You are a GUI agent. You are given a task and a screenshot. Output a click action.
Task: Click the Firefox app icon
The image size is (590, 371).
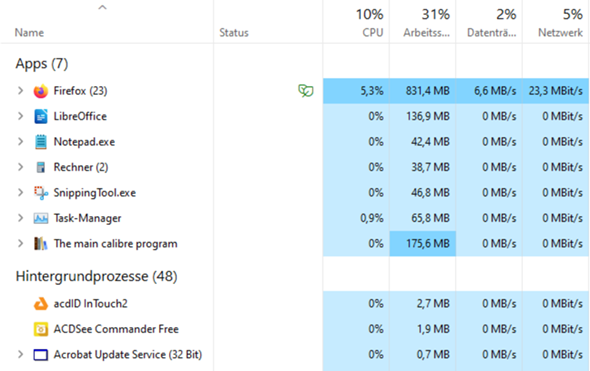tap(41, 91)
